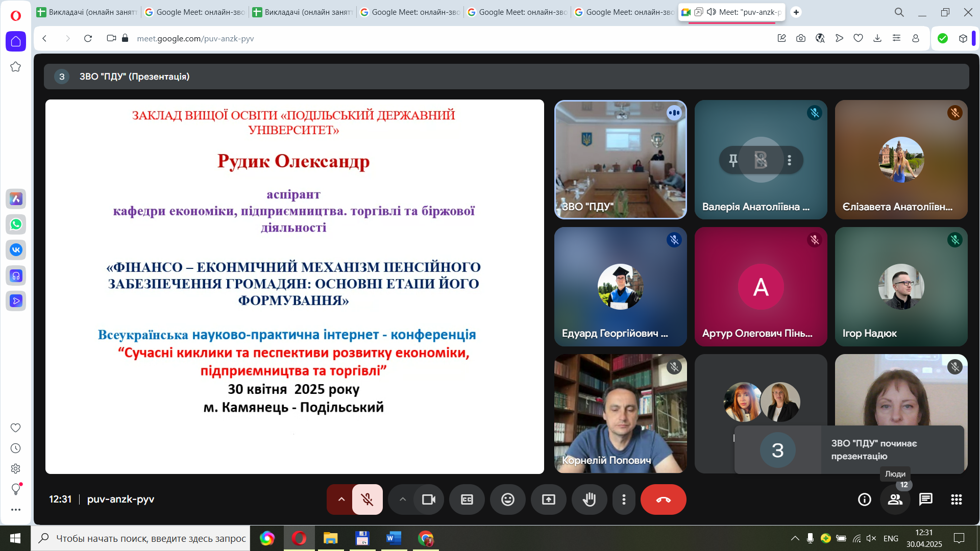The image size is (980, 551).
Task: Open meeting chat panel
Action: tap(925, 499)
